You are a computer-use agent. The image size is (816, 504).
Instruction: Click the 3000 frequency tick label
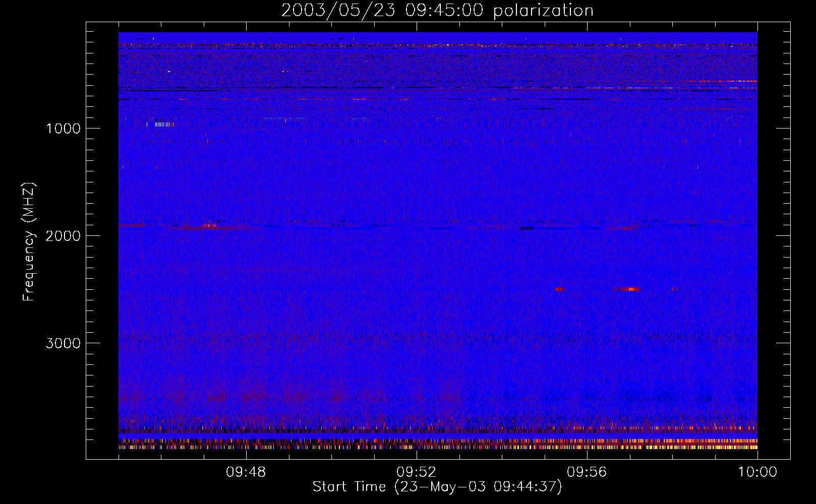click(x=63, y=343)
